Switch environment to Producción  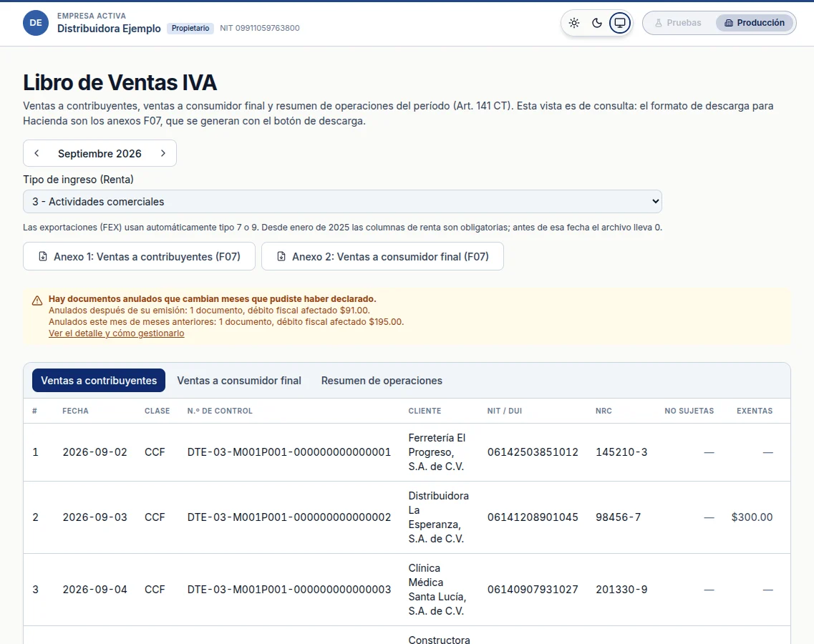(x=755, y=23)
